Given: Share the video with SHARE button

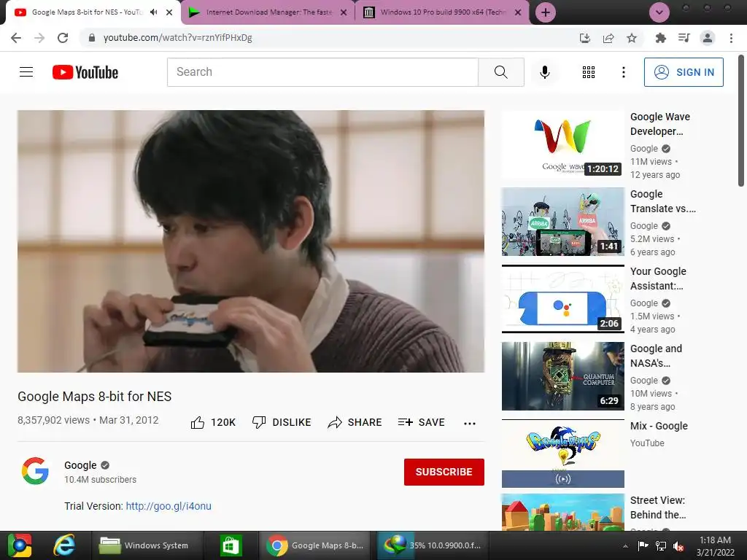Looking at the screenshot, I should [355, 422].
